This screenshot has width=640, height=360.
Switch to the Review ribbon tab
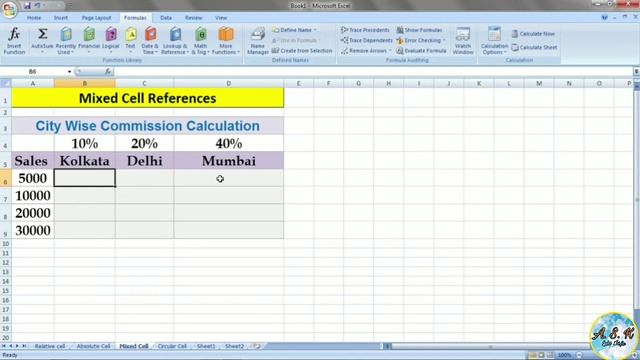[193, 18]
